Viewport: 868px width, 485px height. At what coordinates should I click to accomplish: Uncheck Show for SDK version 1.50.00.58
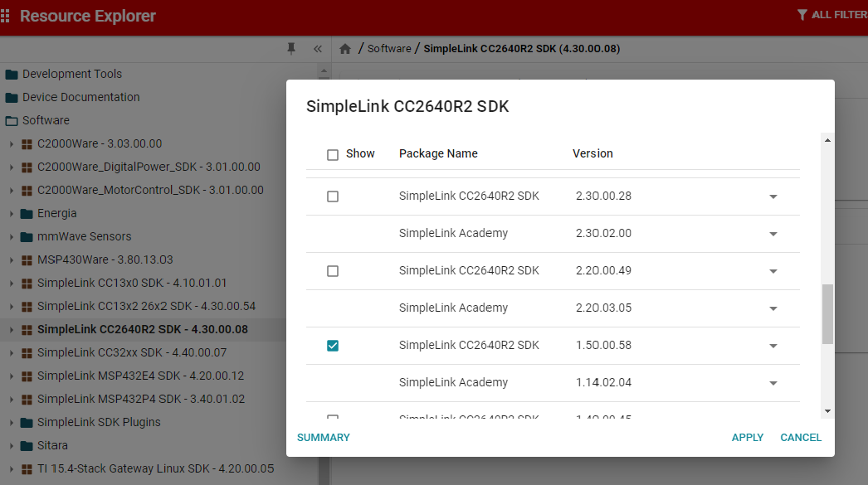[333, 346]
